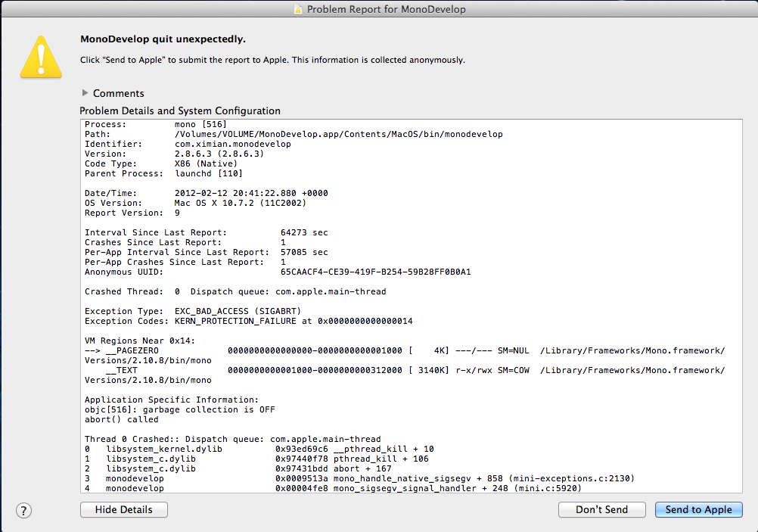Viewport: 758px width, 532px height.
Task: Choose Don't Send
Action: click(x=602, y=510)
